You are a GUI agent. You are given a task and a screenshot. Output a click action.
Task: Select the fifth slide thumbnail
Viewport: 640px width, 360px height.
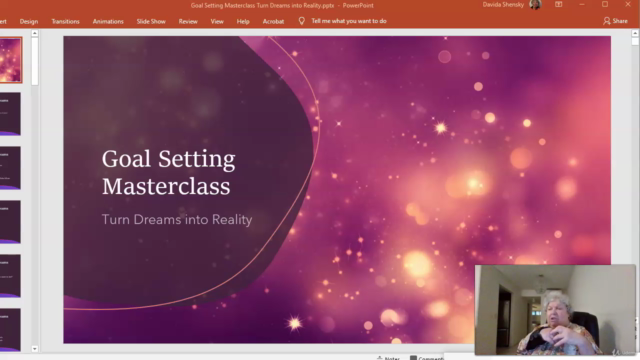pos(10,276)
